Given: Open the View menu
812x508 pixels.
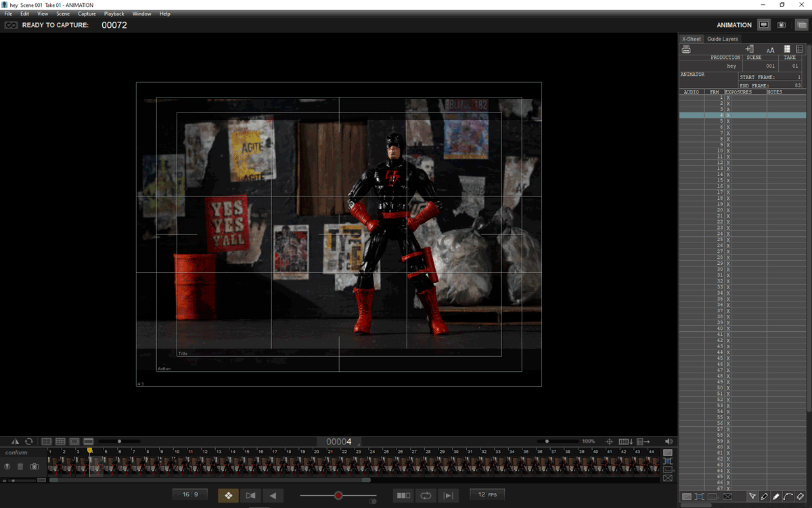Looking at the screenshot, I should [x=43, y=14].
